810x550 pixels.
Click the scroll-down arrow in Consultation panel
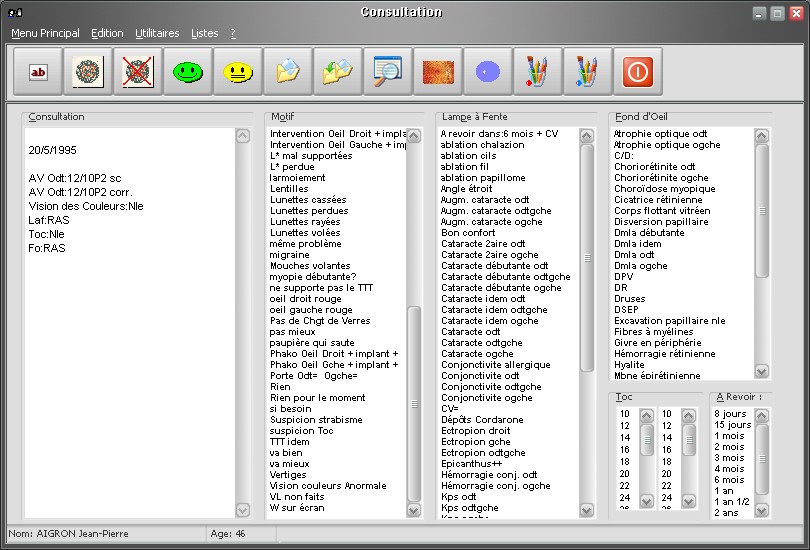pyautogui.click(x=243, y=510)
